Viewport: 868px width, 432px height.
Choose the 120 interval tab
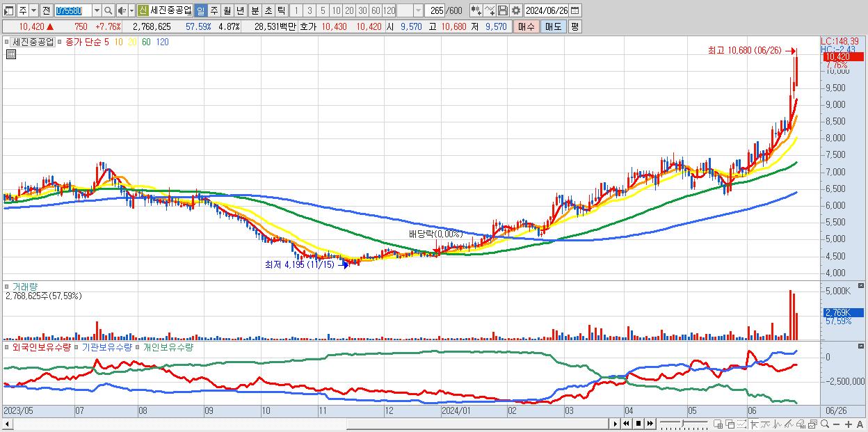389,10
